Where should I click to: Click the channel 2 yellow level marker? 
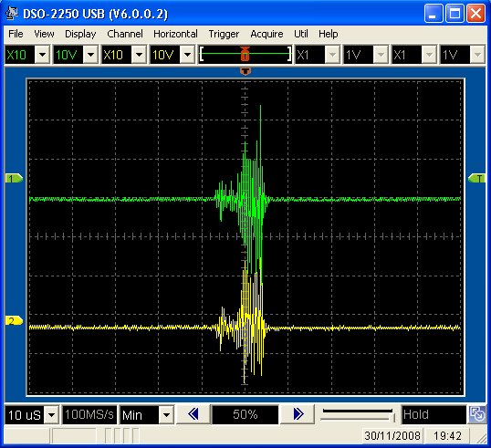click(x=14, y=321)
